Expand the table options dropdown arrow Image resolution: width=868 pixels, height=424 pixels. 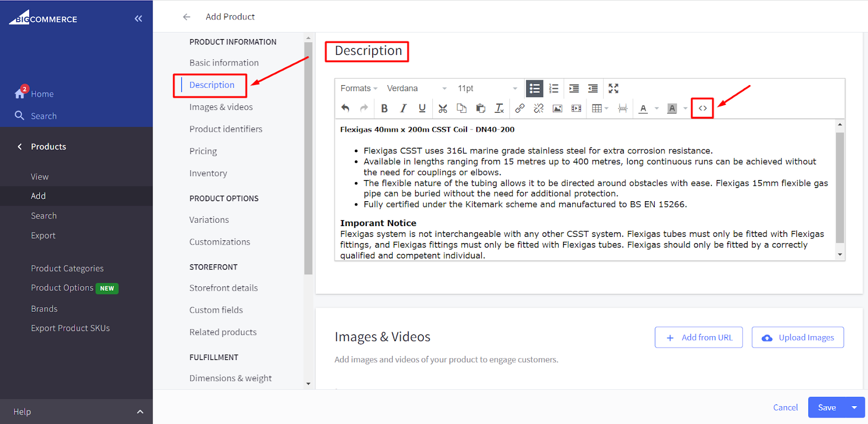click(607, 108)
